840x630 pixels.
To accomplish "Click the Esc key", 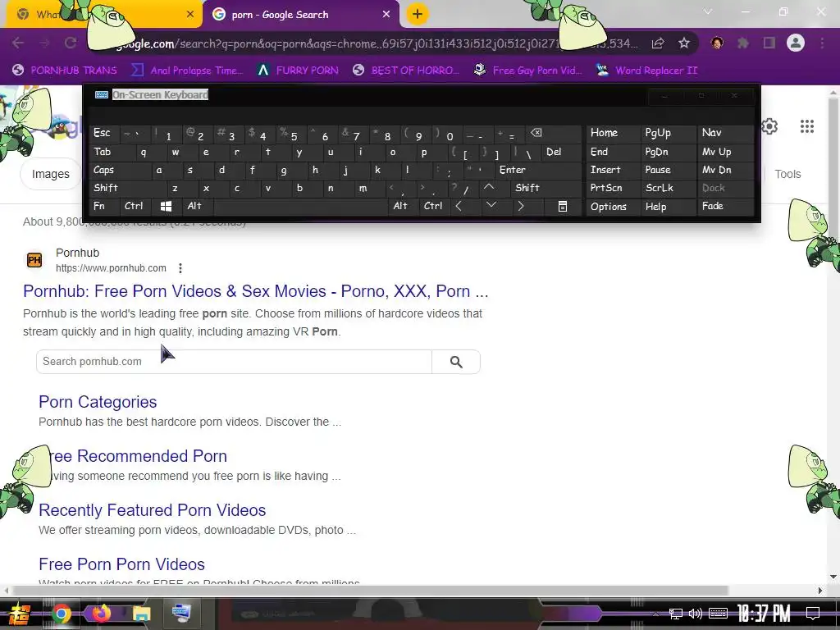I will [x=104, y=133].
